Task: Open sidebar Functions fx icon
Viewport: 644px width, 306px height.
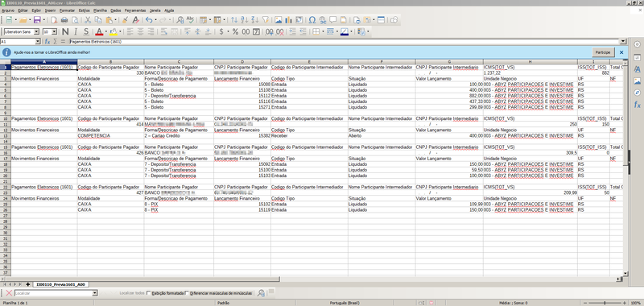Action: click(x=637, y=105)
